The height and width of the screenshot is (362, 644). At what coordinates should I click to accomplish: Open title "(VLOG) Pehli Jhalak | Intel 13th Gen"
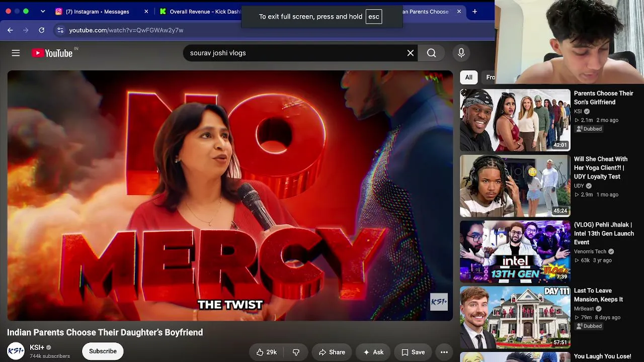(604, 233)
